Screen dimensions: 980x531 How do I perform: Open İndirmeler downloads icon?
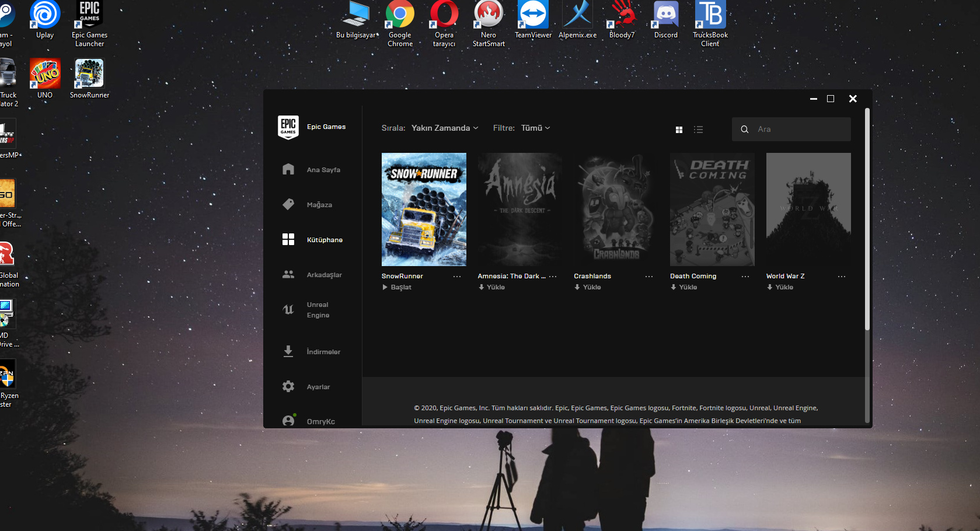(288, 351)
